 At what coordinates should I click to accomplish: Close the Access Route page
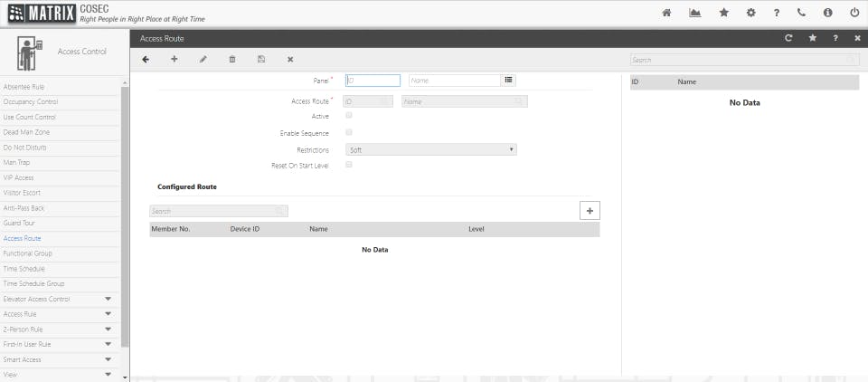(857, 38)
